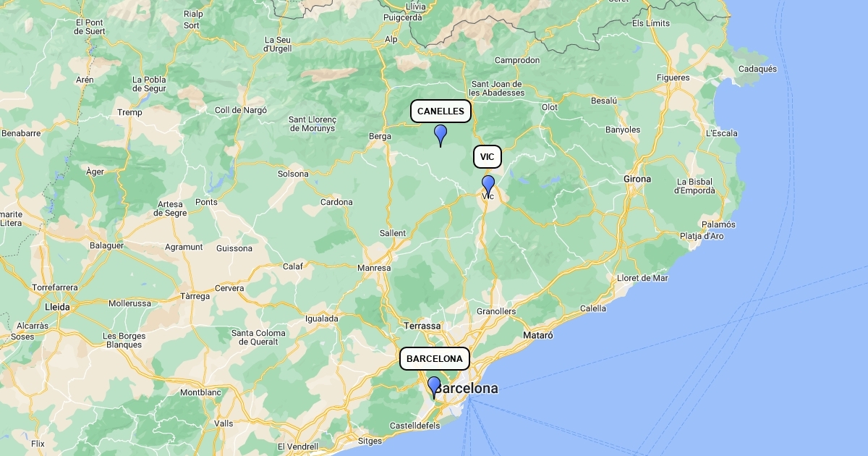868x456 pixels.
Task: Click the Solsona town label
Action: click(293, 174)
